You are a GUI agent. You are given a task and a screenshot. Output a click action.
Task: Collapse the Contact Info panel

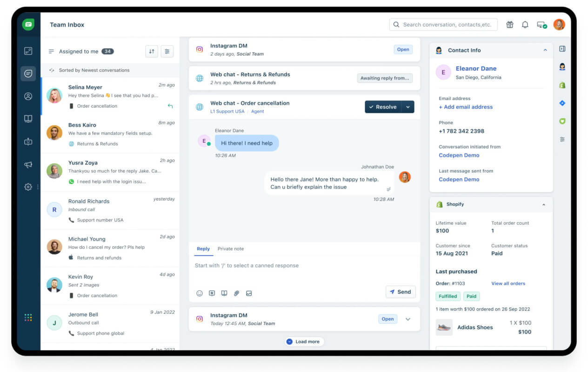pos(545,50)
